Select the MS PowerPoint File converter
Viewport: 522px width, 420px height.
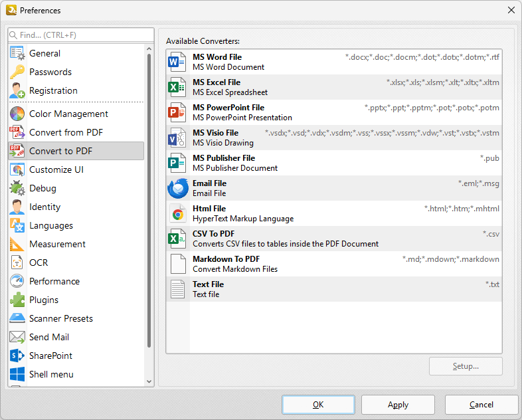point(334,112)
